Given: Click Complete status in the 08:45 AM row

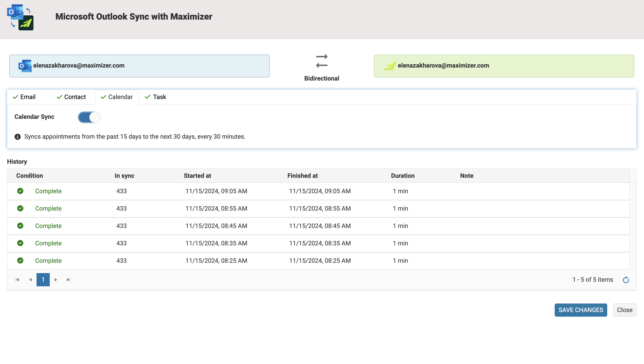Looking at the screenshot, I should point(48,226).
